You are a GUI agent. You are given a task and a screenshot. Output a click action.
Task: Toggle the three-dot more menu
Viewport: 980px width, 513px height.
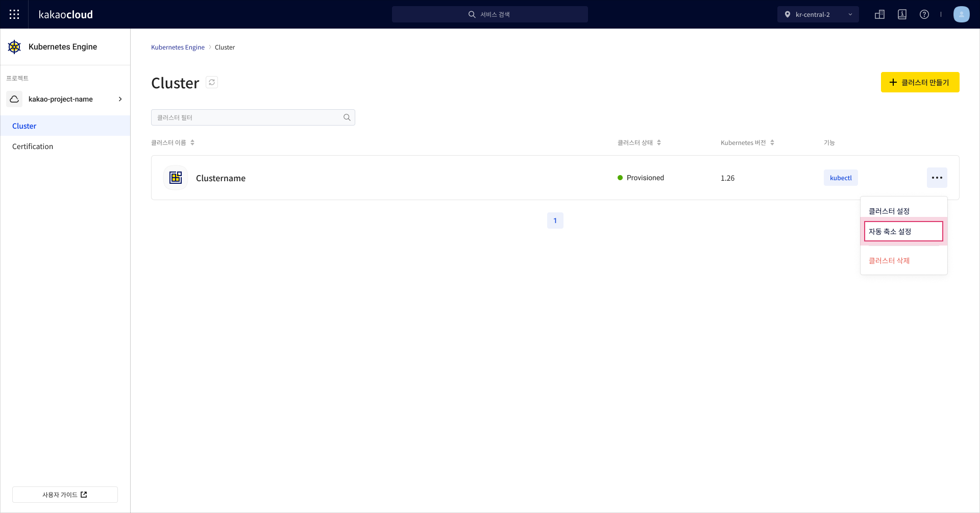(x=937, y=178)
